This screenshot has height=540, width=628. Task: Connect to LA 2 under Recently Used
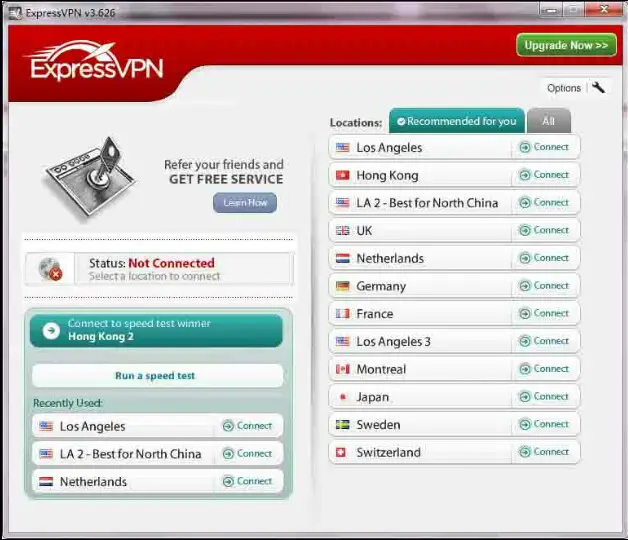tap(248, 453)
